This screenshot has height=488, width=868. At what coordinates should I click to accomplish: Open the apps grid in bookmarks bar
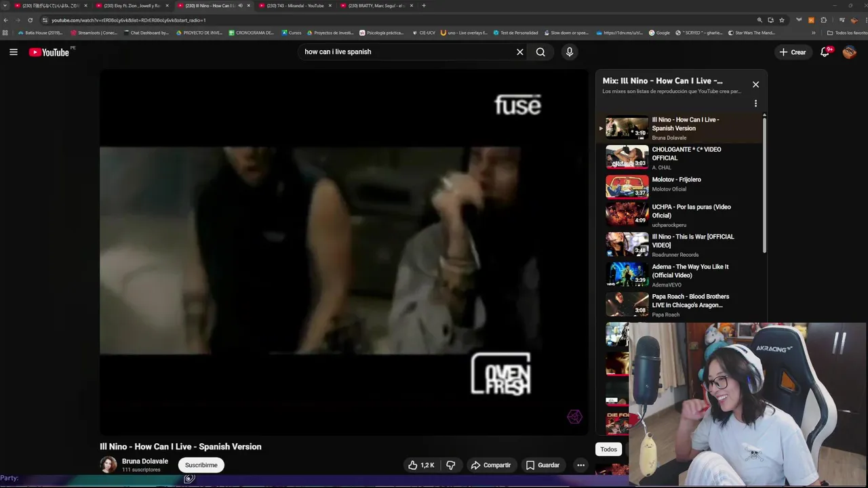(5, 33)
